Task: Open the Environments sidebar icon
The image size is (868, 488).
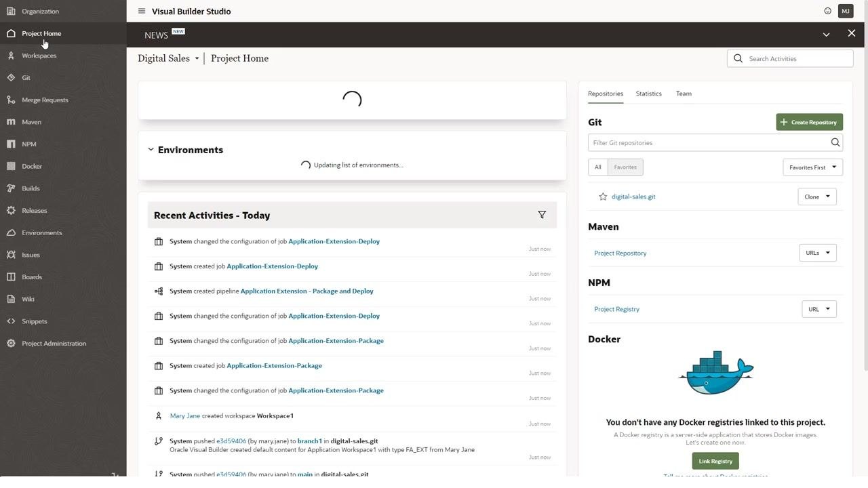Action: point(11,232)
